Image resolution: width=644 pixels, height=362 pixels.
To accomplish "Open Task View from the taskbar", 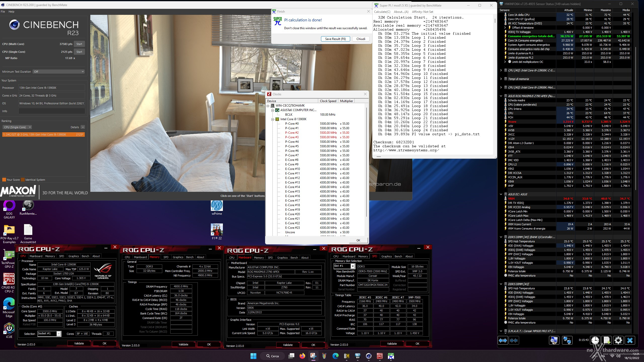I will [291, 356].
